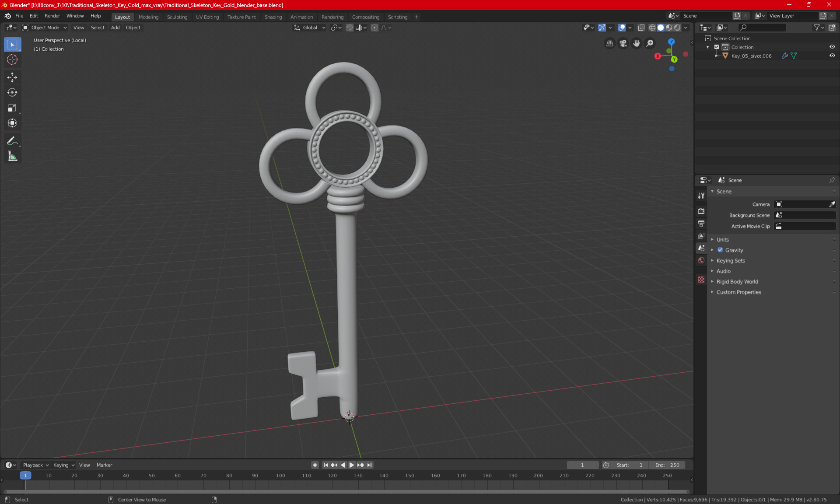Open the Keying popover in timeline
This screenshot has width=840, height=504.
64,465
